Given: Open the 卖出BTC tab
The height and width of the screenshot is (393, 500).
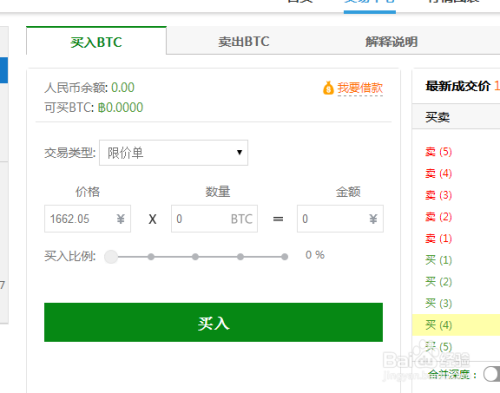Looking at the screenshot, I should point(244,42).
